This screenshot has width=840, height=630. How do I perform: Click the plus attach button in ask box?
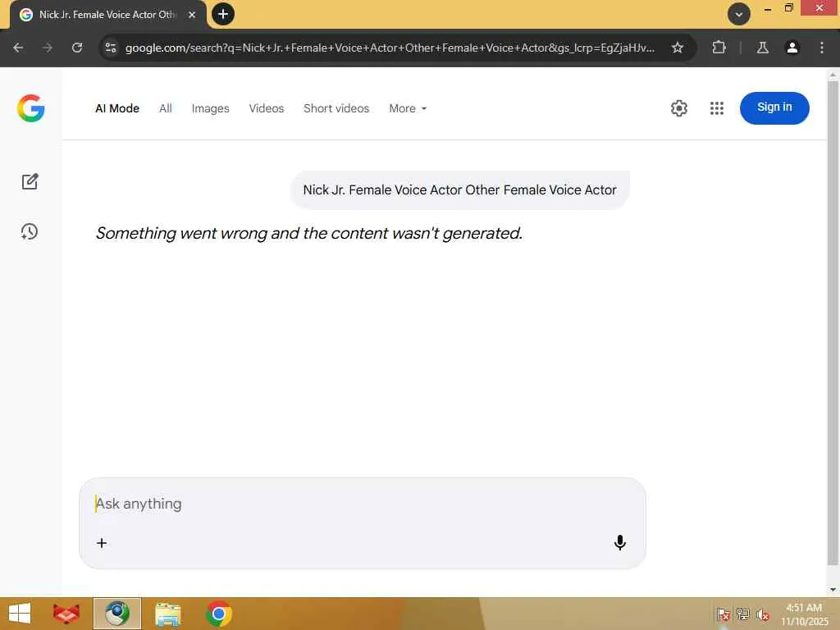click(x=102, y=543)
